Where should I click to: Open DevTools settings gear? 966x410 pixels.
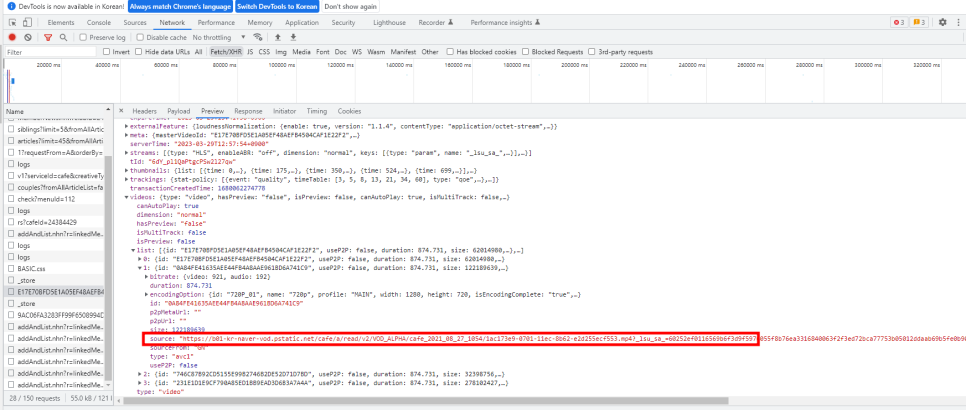click(x=943, y=22)
